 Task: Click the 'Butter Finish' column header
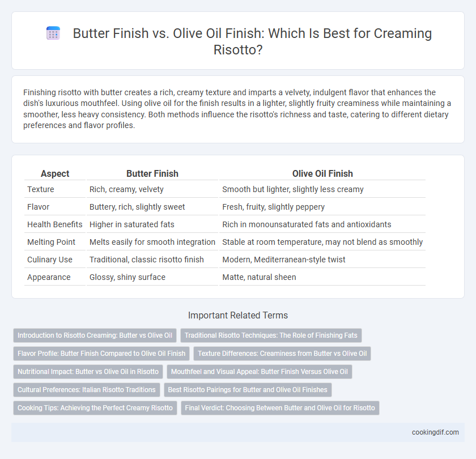pos(152,173)
